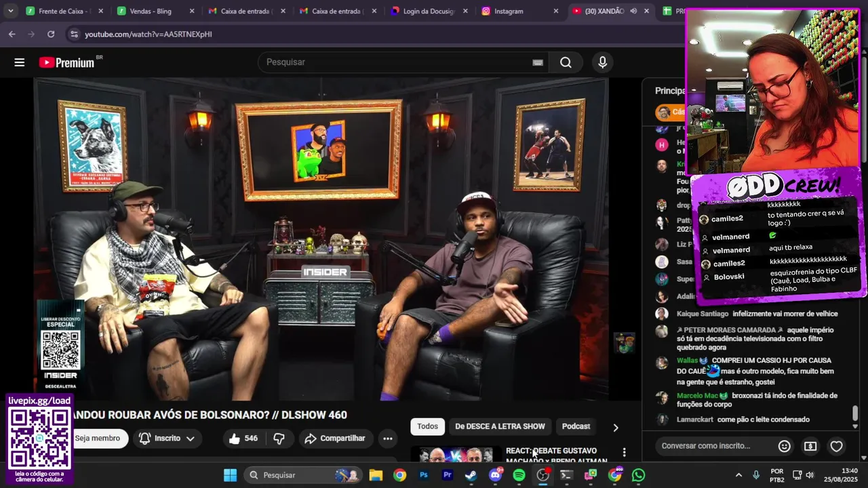Close the XANDÃO YouTube tab
This screenshot has height=488, width=868.
tap(647, 12)
